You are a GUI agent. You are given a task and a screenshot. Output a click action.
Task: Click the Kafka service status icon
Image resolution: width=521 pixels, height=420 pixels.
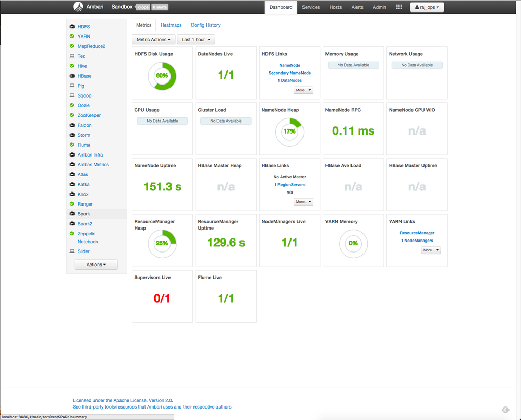click(72, 185)
